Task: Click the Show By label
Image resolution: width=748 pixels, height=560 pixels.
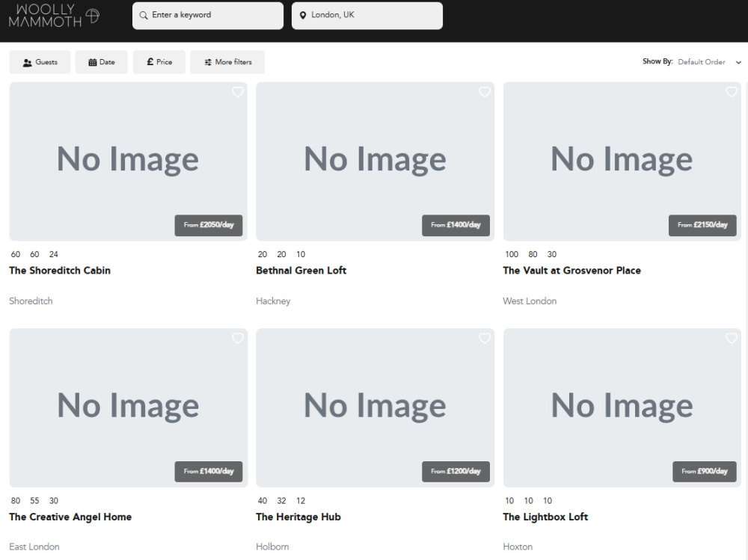Action: tap(657, 61)
